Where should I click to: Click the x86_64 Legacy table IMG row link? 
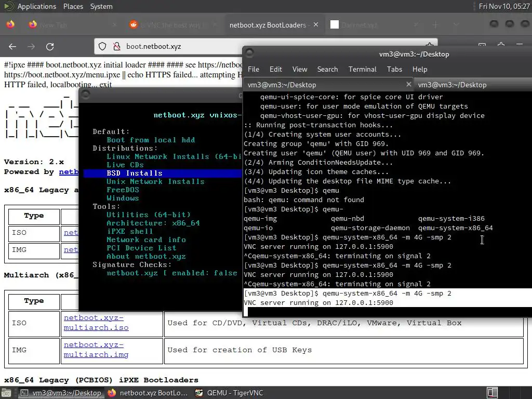[71, 250]
